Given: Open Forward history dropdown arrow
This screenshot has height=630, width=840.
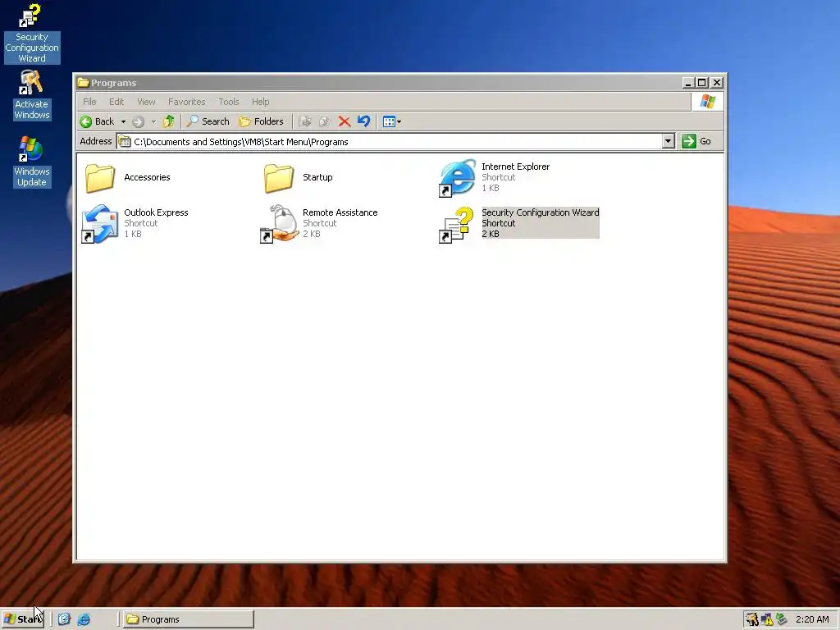Looking at the screenshot, I should [153, 121].
